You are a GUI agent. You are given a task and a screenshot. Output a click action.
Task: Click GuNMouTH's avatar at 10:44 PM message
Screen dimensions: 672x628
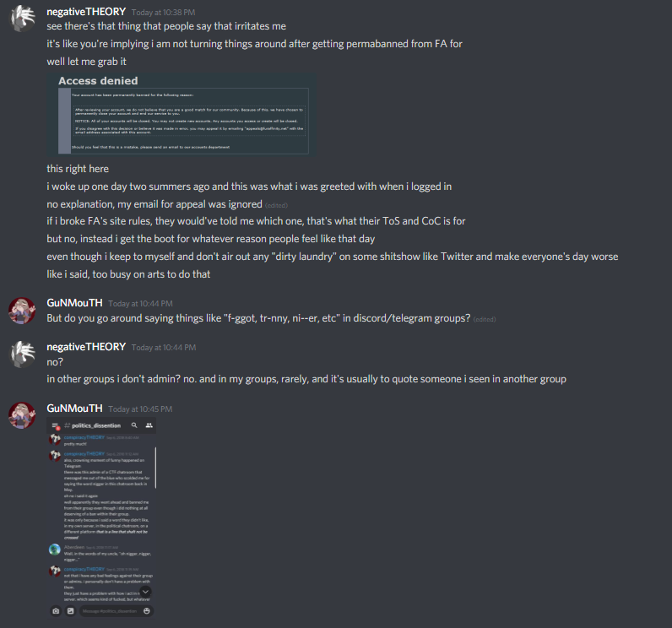click(x=22, y=310)
